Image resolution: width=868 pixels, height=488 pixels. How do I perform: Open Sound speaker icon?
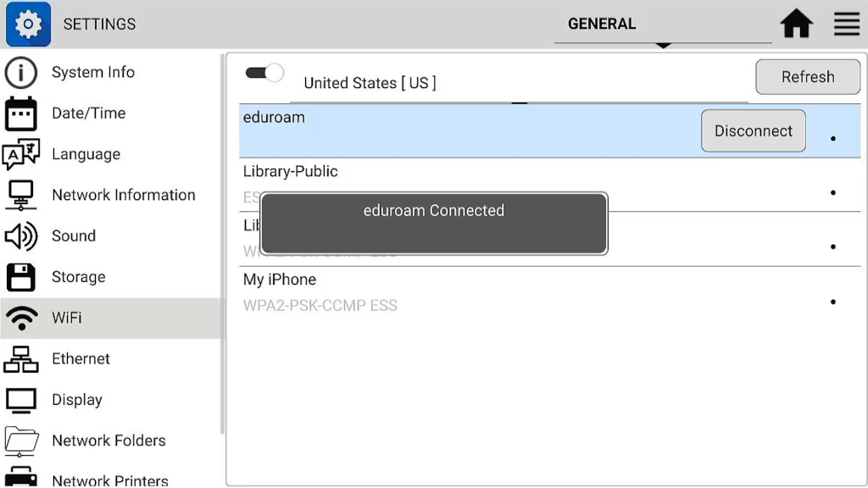pos(21,236)
